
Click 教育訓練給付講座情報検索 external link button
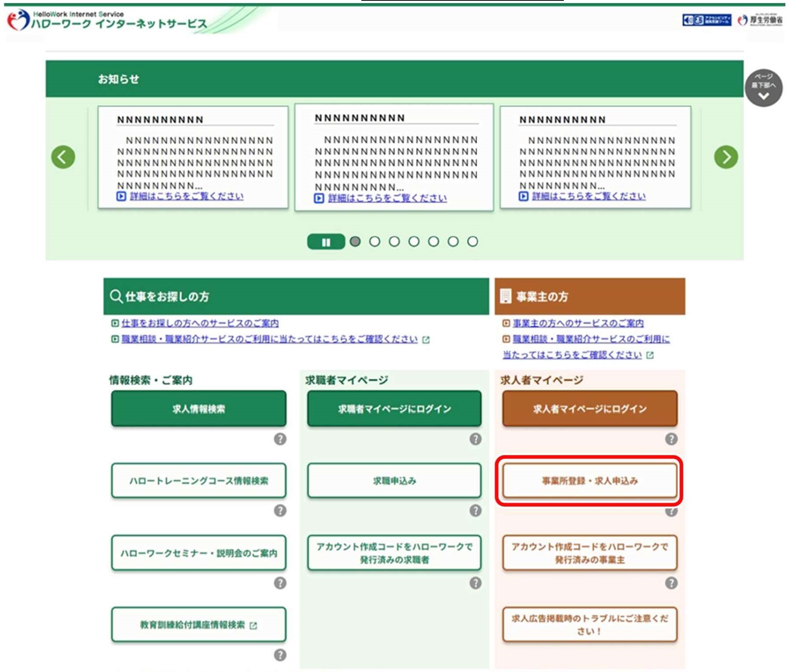[x=199, y=625]
